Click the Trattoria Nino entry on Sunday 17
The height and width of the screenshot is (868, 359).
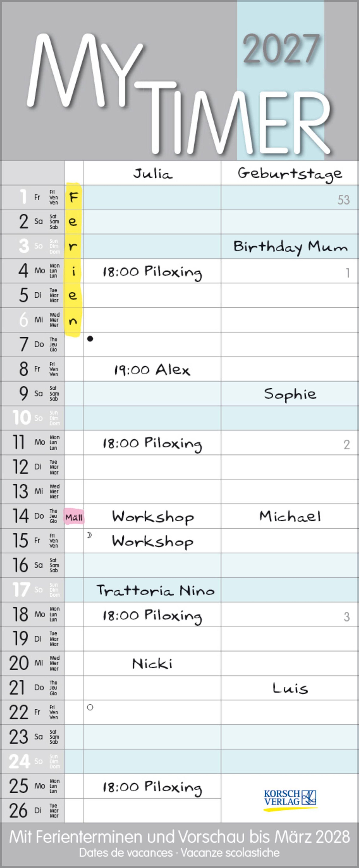(x=155, y=591)
